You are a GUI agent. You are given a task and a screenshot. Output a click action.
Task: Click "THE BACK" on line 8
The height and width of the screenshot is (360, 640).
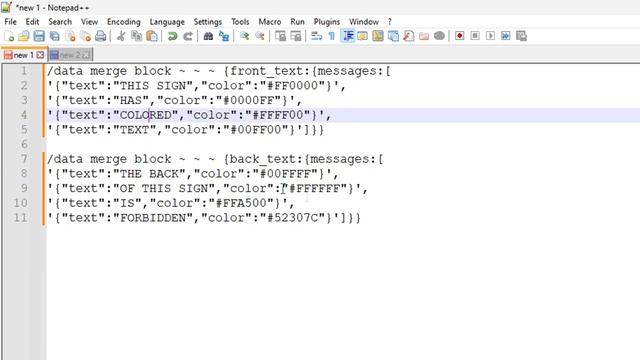[149, 174]
